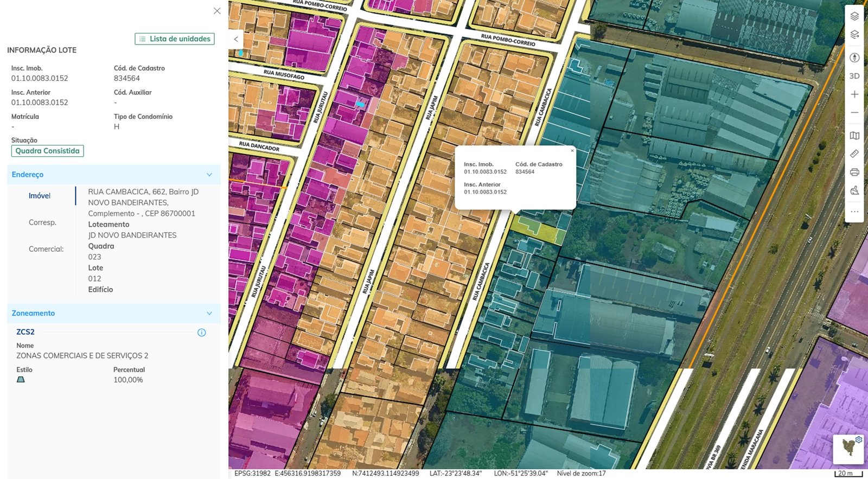Toggle the 3D view mode
The width and height of the screenshot is (868, 479).
[854, 76]
